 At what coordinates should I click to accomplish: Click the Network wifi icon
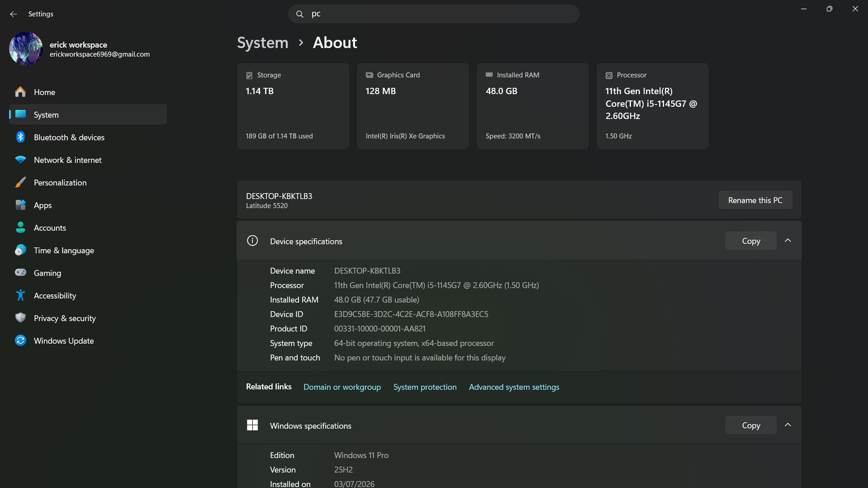click(x=21, y=160)
